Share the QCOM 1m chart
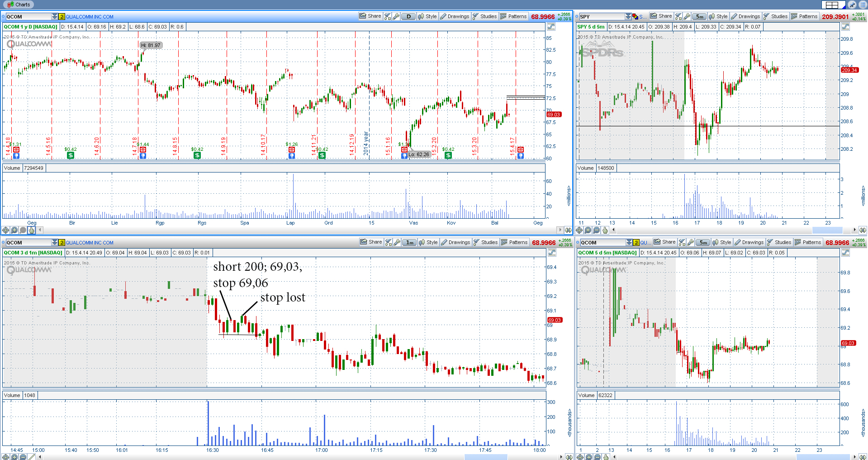Screen dimensions: 868x460 click(x=371, y=242)
